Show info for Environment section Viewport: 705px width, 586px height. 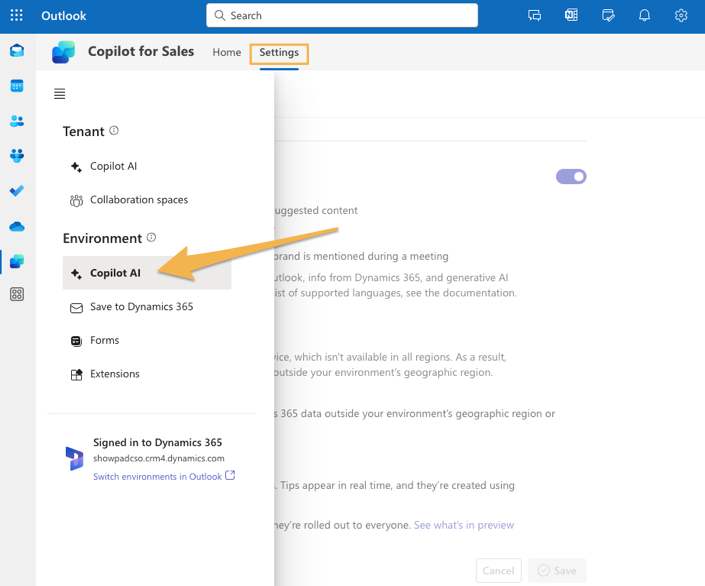pos(152,237)
